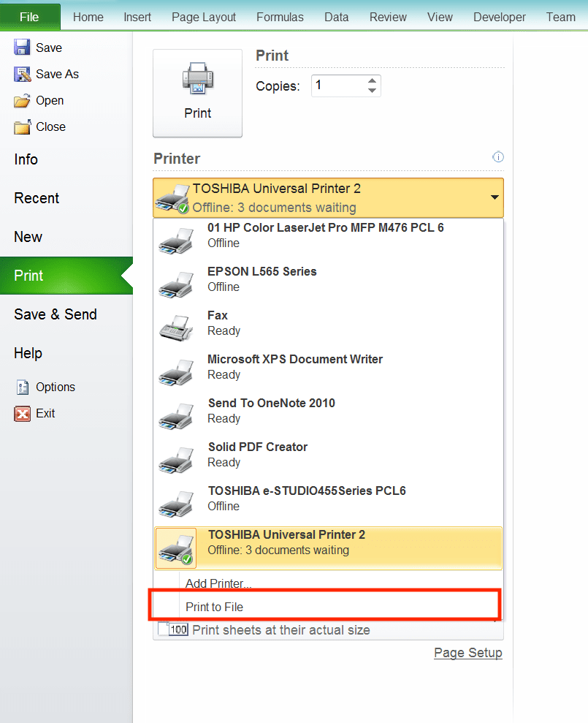Increase copies with the up arrow

[x=372, y=80]
